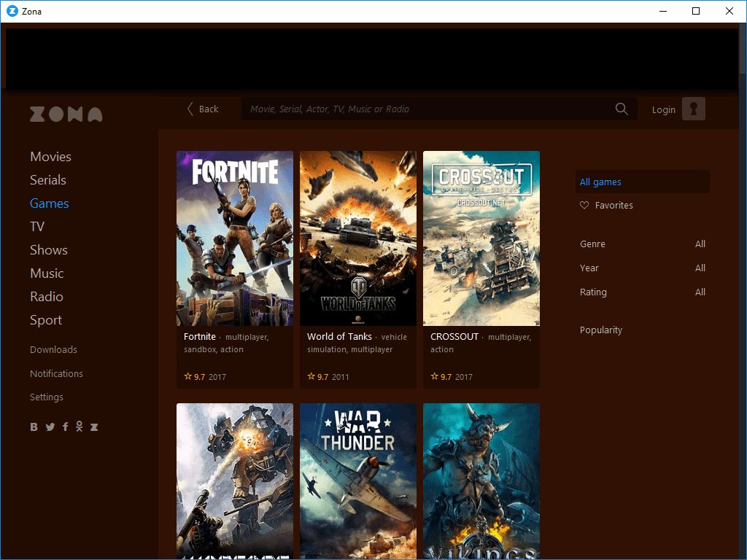This screenshot has height=560, width=747.
Task: Open the Radio section
Action: tap(47, 297)
